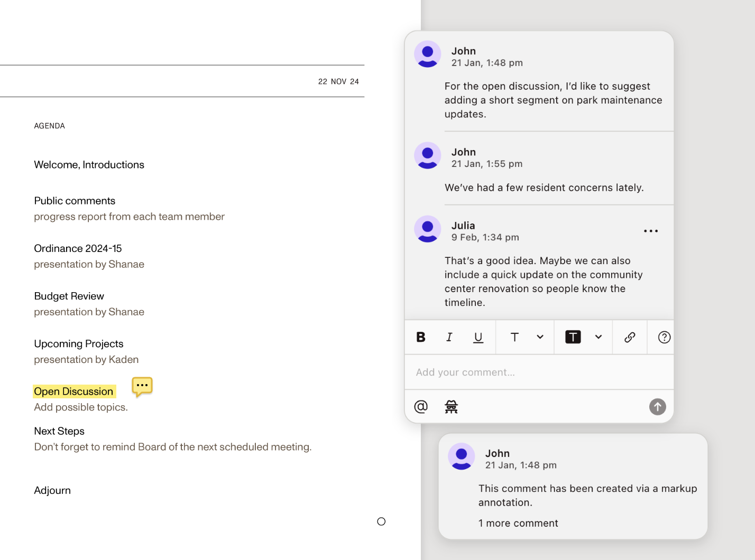Viewport: 755px width, 560px height.
Task: Send comment with the arrow button
Action: click(657, 407)
